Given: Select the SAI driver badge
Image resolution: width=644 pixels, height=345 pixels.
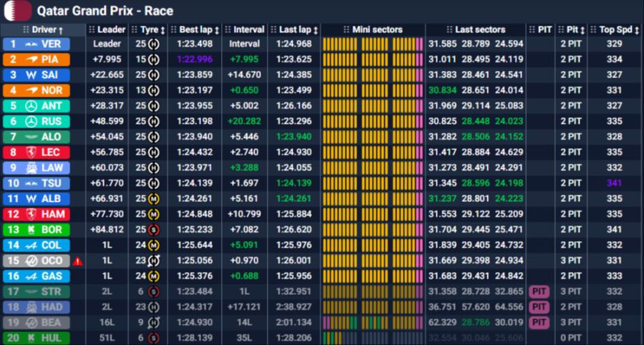Looking at the screenshot, I should (x=36, y=75).
